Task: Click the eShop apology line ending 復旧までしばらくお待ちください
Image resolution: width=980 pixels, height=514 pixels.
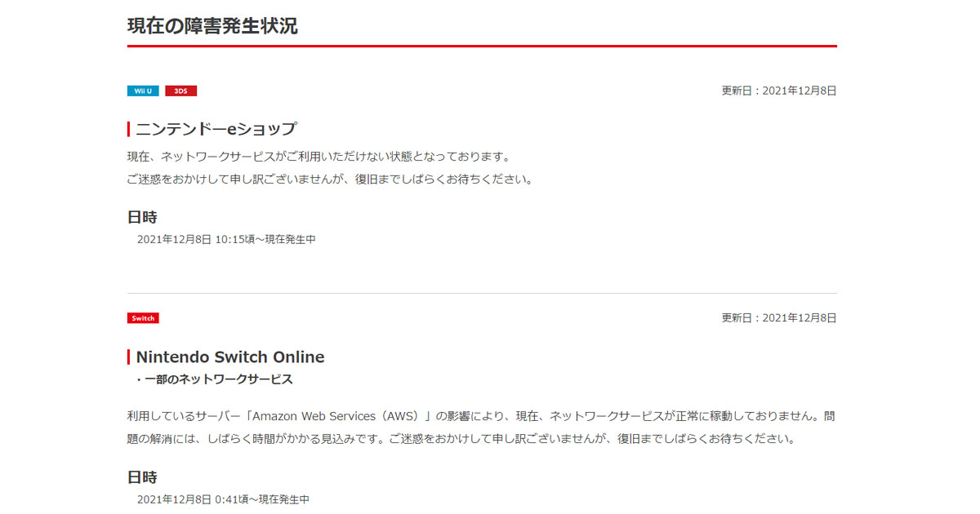Action: (330, 179)
